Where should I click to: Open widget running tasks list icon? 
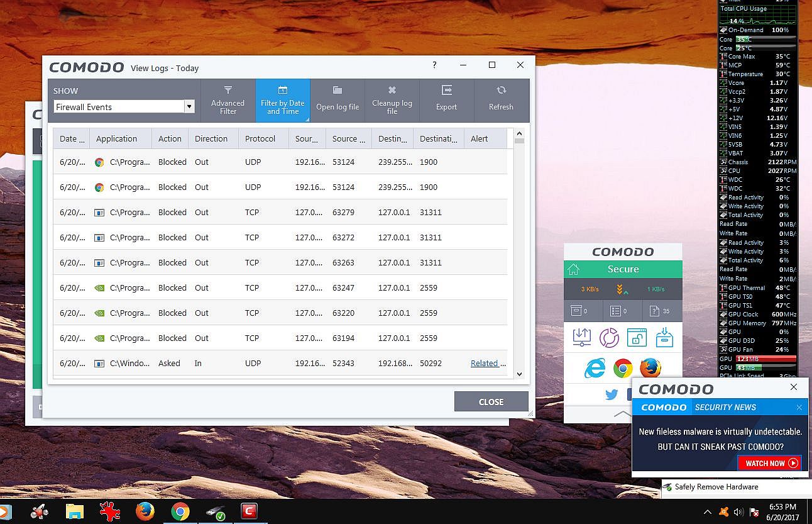click(x=623, y=310)
